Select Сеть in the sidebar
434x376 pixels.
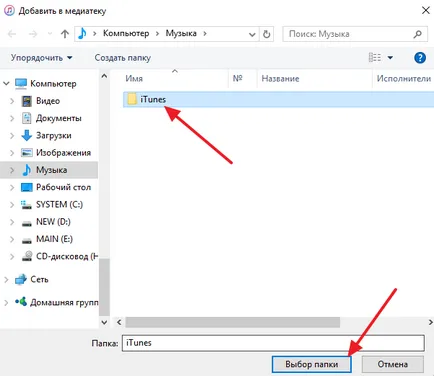click(39, 279)
